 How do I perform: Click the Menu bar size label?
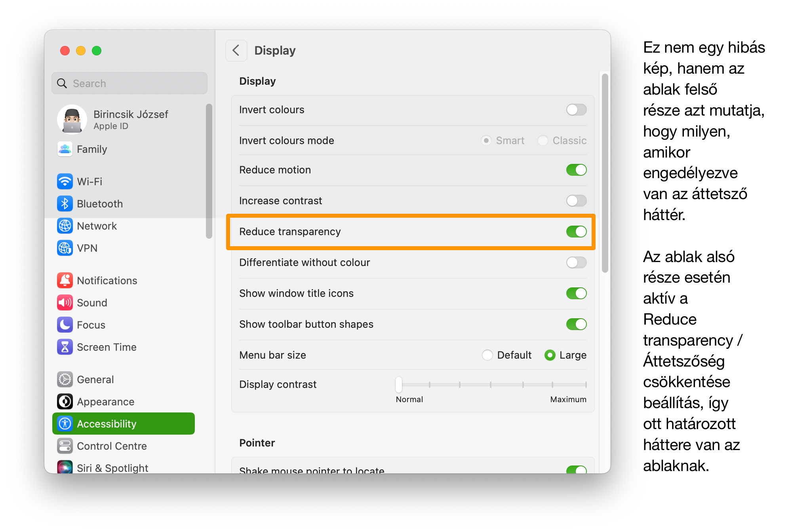pyautogui.click(x=272, y=355)
